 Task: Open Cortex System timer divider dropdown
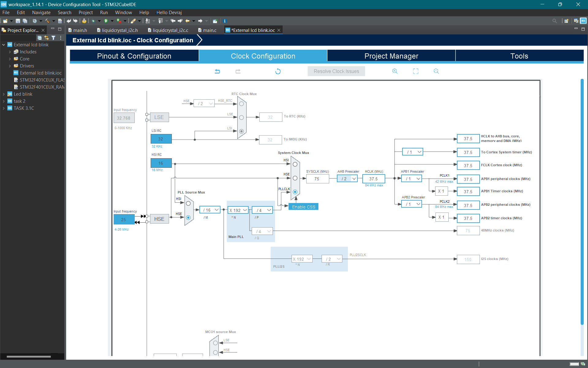[x=413, y=152]
